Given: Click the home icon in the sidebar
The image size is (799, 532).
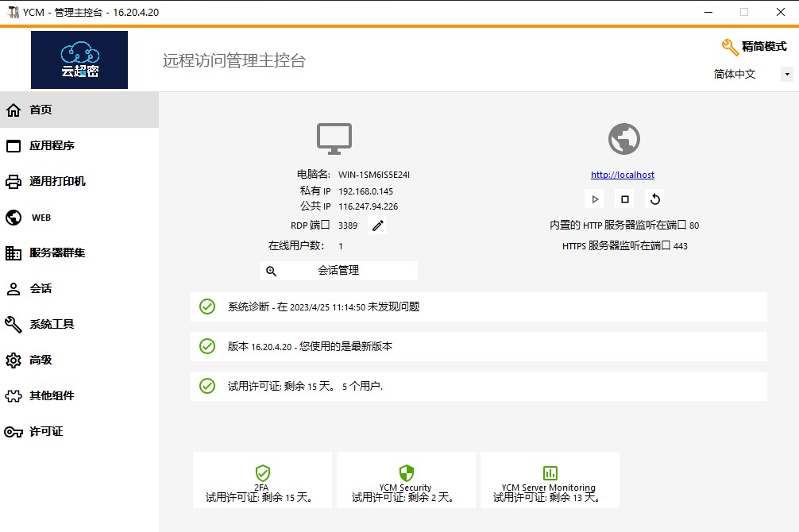Looking at the screenshot, I should [14, 110].
